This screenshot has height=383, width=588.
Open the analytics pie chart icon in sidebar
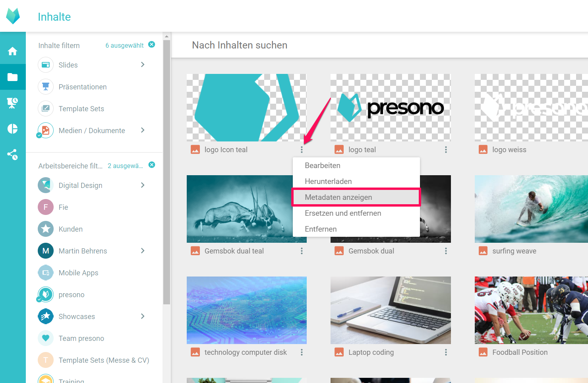click(13, 129)
